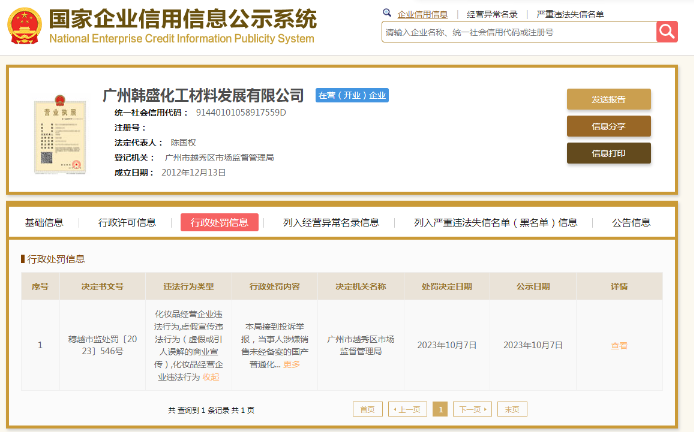Click the 上一页 pagination button
Image resolution: width=694 pixels, height=432 pixels.
[x=407, y=409]
